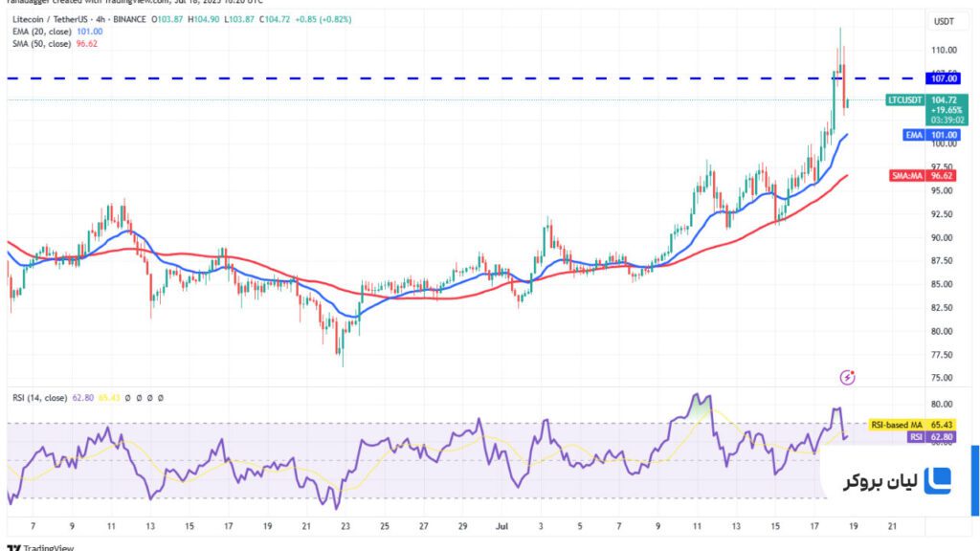Click the low value L103.87
The width and height of the screenshot is (980, 551).
coord(238,19)
